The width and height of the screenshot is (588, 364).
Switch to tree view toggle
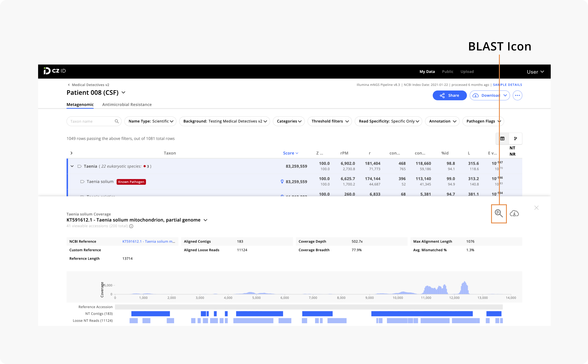516,138
